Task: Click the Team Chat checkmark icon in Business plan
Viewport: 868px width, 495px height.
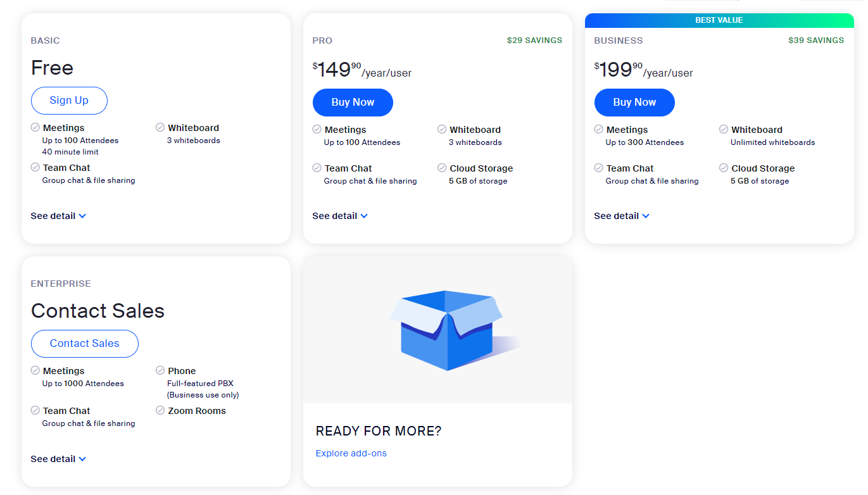Action: [x=598, y=168]
